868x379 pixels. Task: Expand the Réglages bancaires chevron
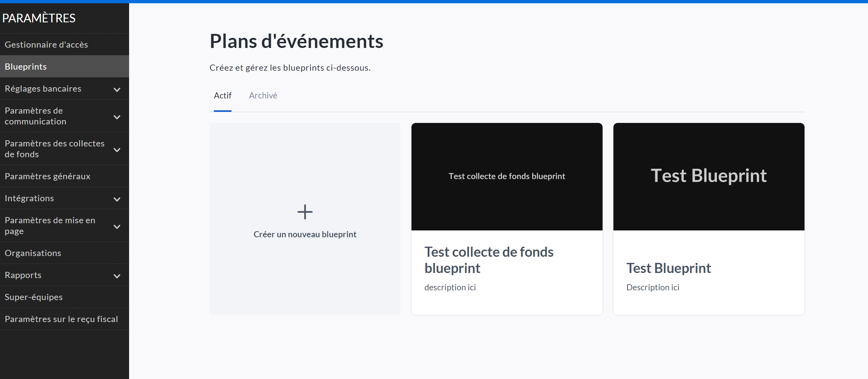pos(117,89)
